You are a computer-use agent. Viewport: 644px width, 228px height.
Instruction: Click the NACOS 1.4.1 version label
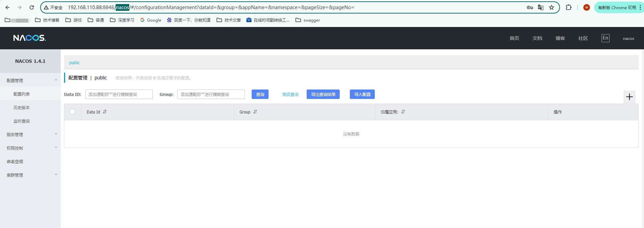click(x=30, y=61)
